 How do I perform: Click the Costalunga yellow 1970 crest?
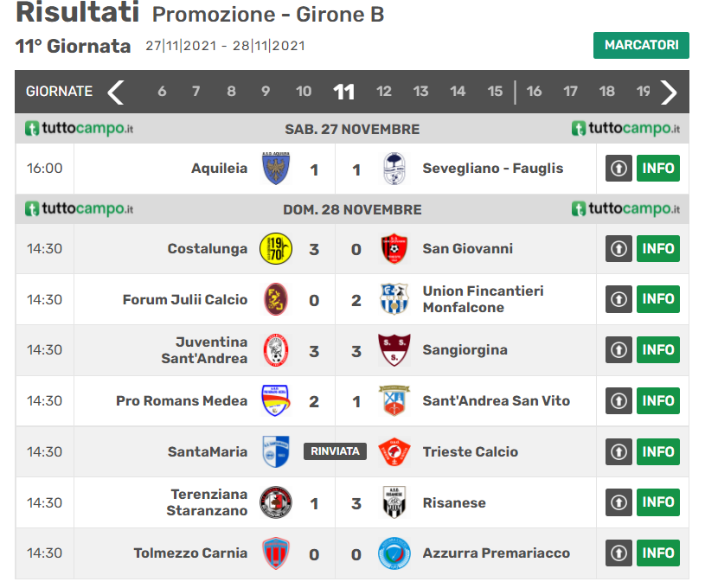click(276, 249)
